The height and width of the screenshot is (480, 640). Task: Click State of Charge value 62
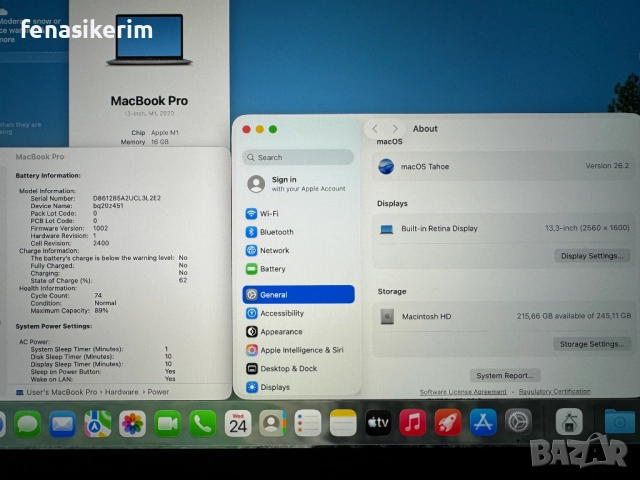pos(183,280)
